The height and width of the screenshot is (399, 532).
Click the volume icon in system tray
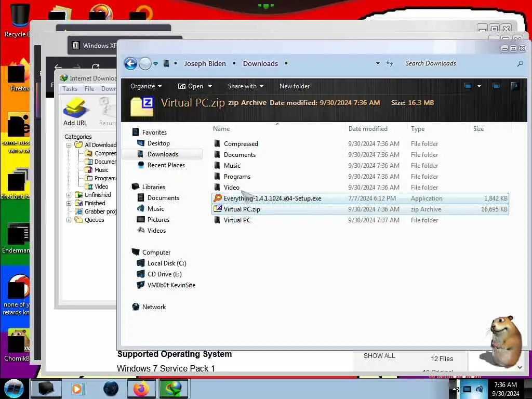[479, 389]
